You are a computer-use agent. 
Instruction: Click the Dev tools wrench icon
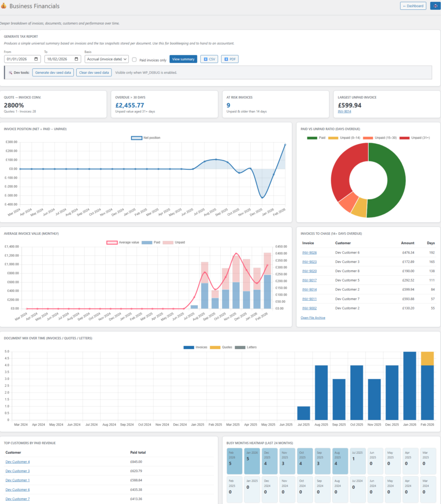tap(10, 72)
